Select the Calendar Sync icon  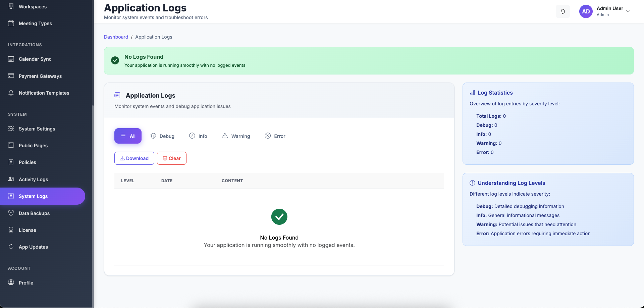[11, 59]
